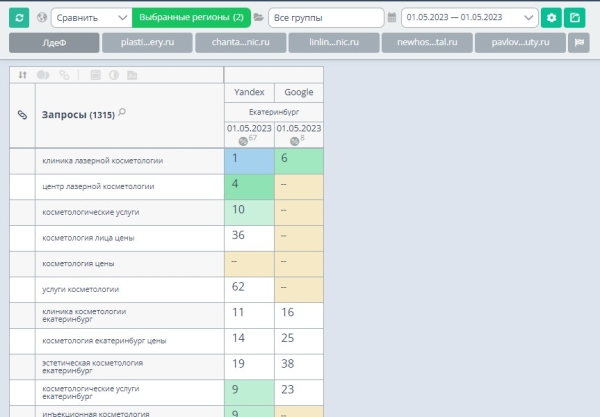Click the flag icon after project tabs

point(578,43)
